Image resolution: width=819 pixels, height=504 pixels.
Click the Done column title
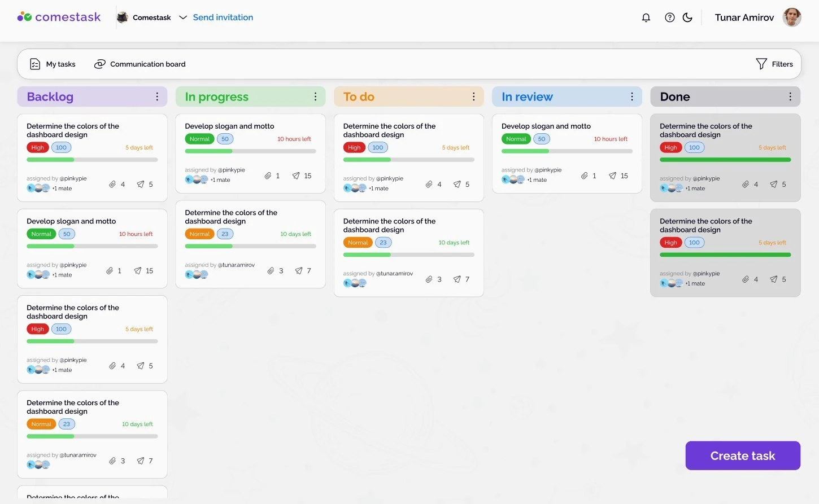[x=675, y=97]
